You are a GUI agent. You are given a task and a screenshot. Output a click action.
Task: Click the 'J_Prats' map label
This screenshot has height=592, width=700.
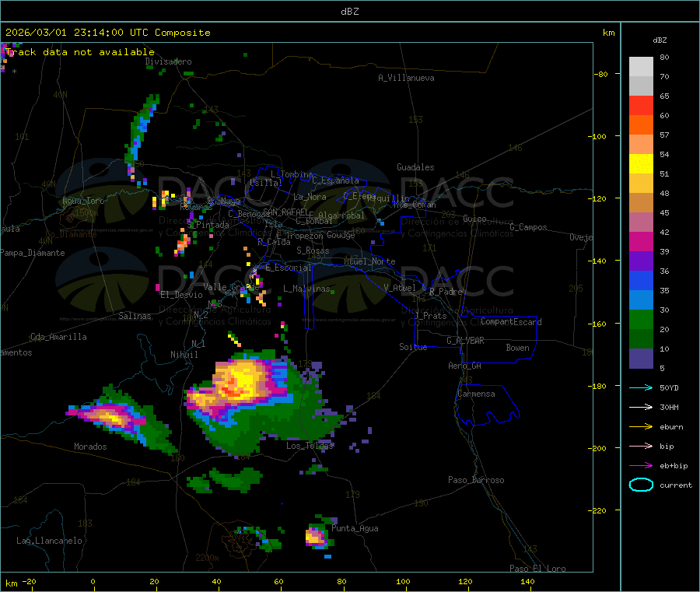tap(430, 315)
